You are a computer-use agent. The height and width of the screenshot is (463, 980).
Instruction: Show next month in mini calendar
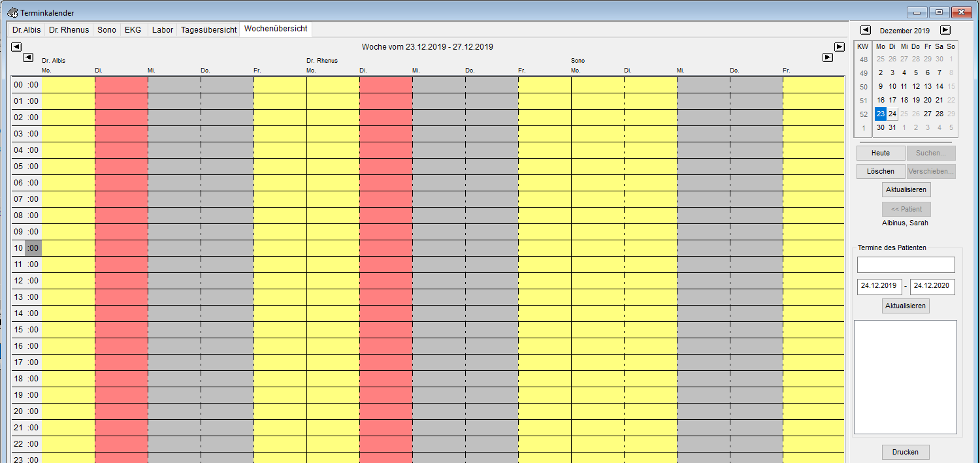tap(945, 30)
